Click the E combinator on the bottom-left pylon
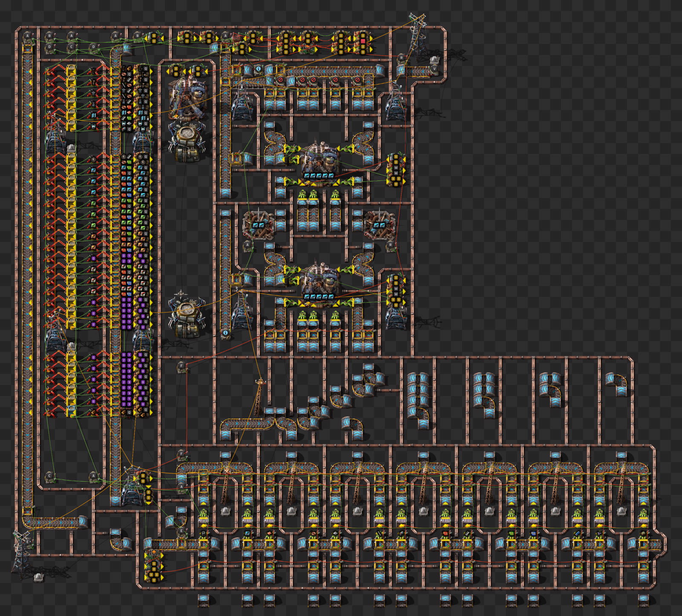 pos(28,543)
